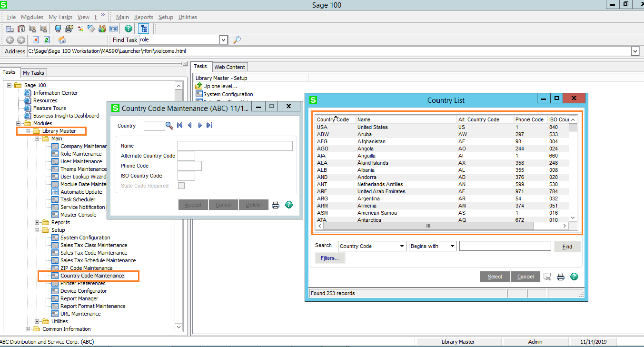Click down arrow of task tree scrollbar
This screenshot has width=644, height=347.
pos(178,327)
